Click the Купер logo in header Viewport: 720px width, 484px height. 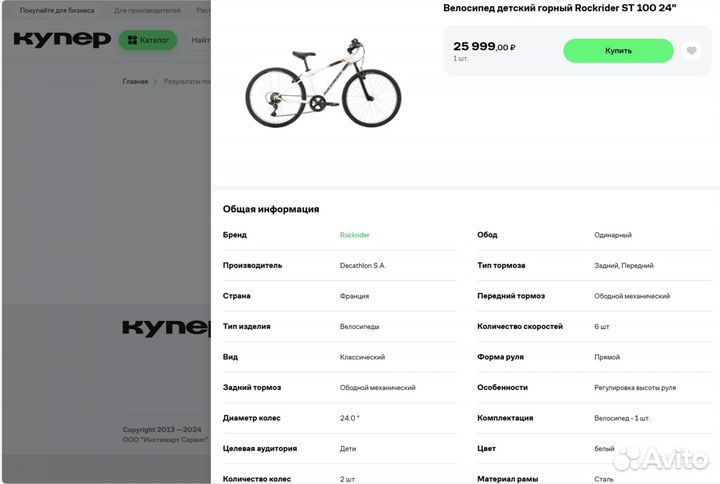tap(62, 39)
